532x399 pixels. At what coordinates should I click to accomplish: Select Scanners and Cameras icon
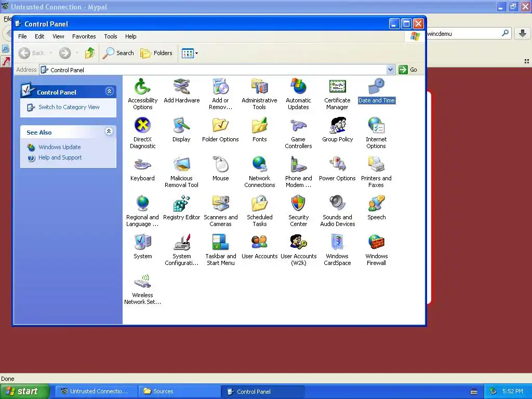click(220, 204)
